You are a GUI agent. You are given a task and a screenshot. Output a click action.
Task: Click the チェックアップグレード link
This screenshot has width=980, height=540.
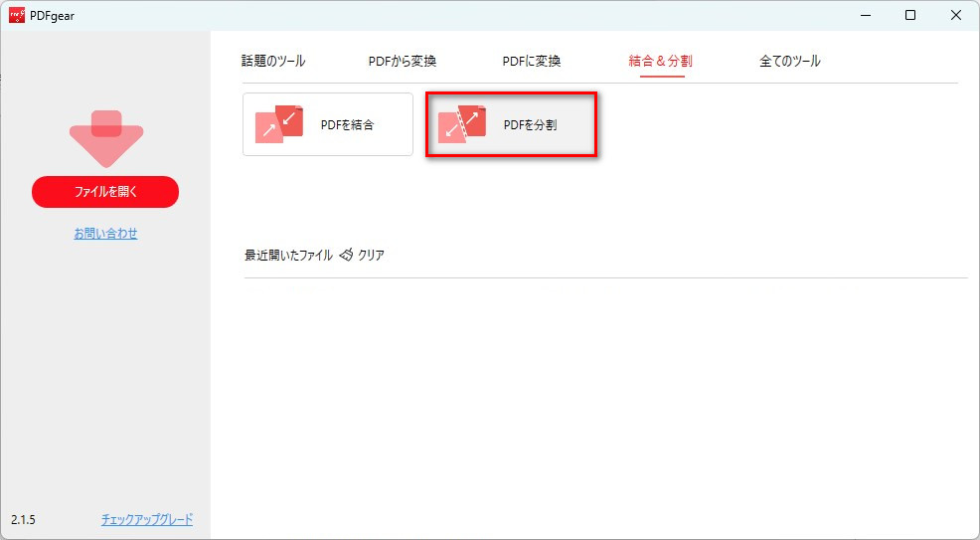(x=147, y=519)
